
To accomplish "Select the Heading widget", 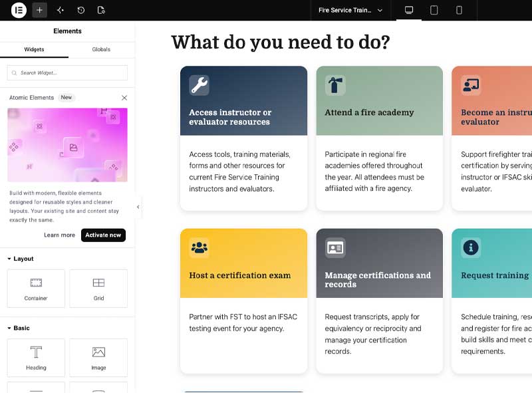I will (x=36, y=358).
